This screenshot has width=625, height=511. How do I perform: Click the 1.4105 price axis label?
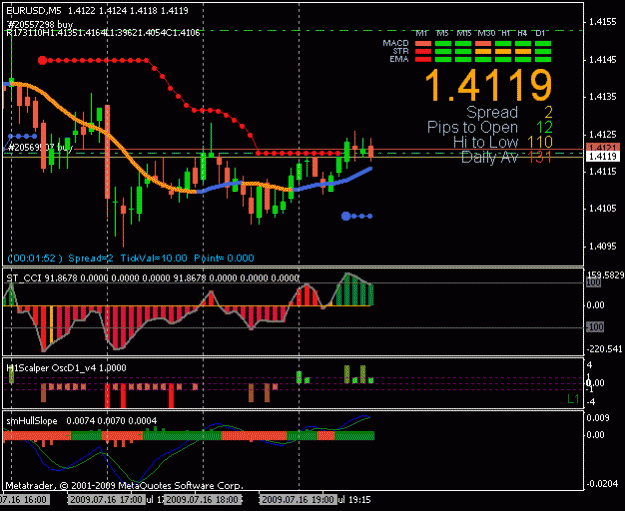coord(603,209)
